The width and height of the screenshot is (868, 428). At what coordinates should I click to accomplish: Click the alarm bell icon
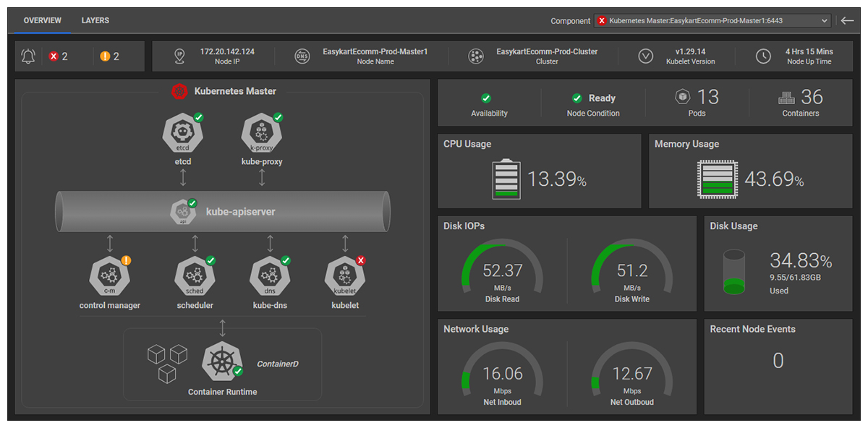pyautogui.click(x=29, y=56)
